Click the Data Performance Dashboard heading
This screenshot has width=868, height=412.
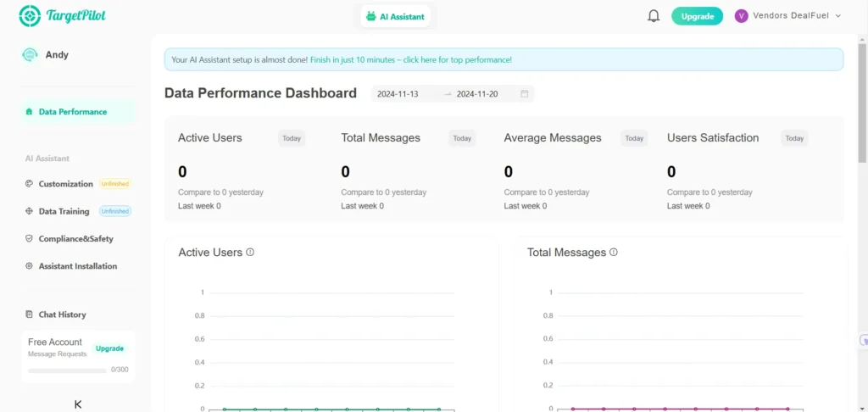click(x=261, y=93)
